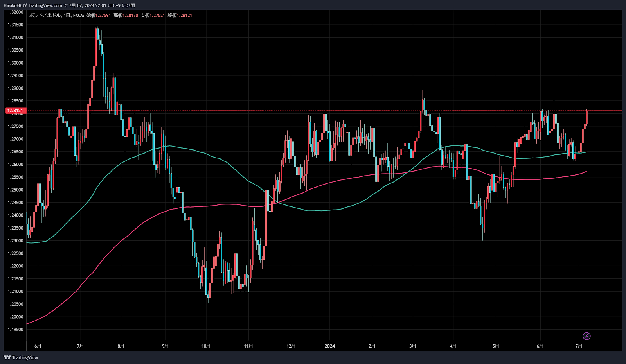Click the 9月 time axis label
This screenshot has height=364, width=626.
[165, 346]
